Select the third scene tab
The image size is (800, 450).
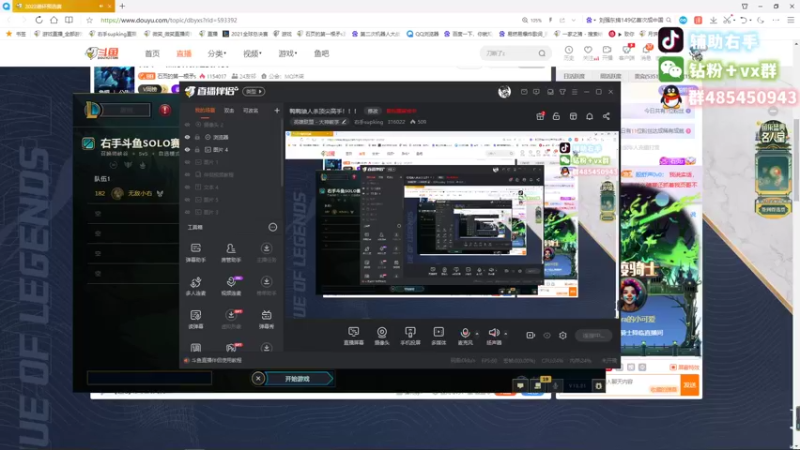click(x=251, y=110)
